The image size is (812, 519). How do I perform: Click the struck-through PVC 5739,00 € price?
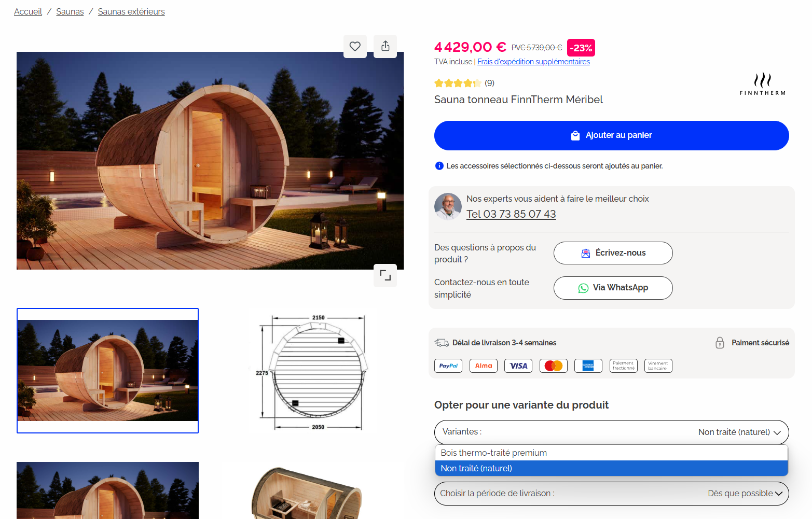(x=536, y=48)
